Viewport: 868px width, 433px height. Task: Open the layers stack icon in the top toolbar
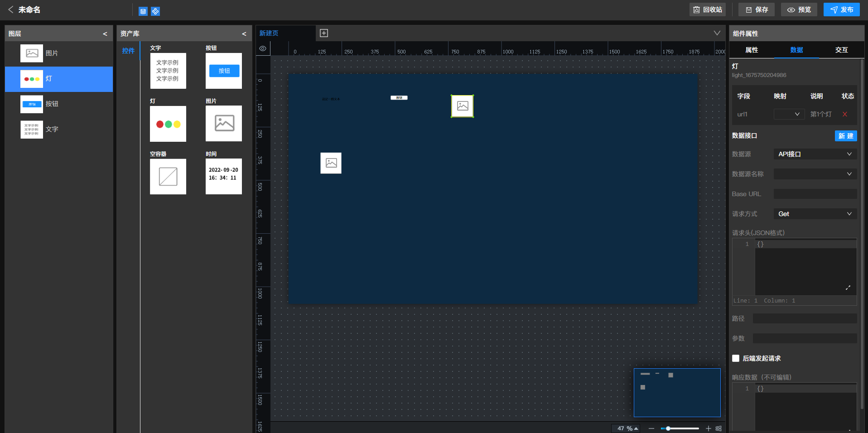tap(143, 11)
